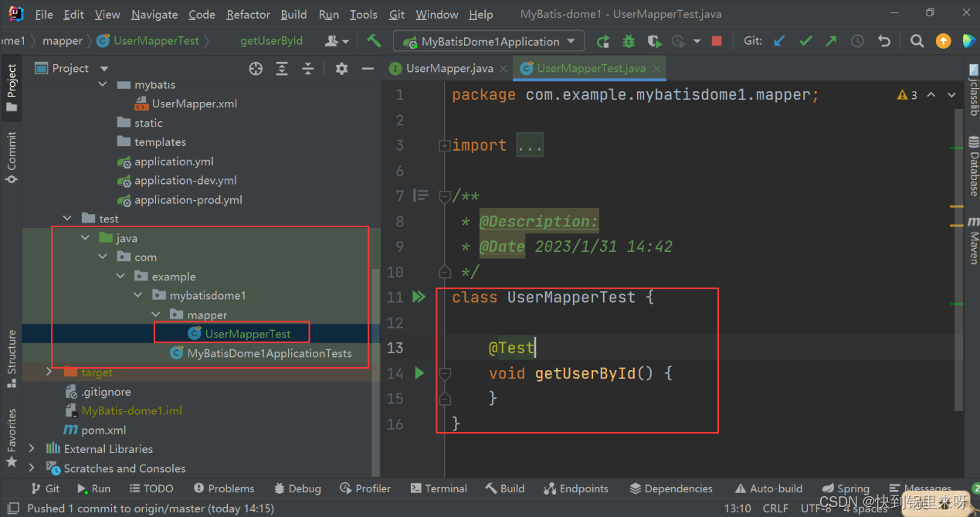Viewport: 980px width, 517px height.
Task: Open the Tools menu
Action: point(364,15)
